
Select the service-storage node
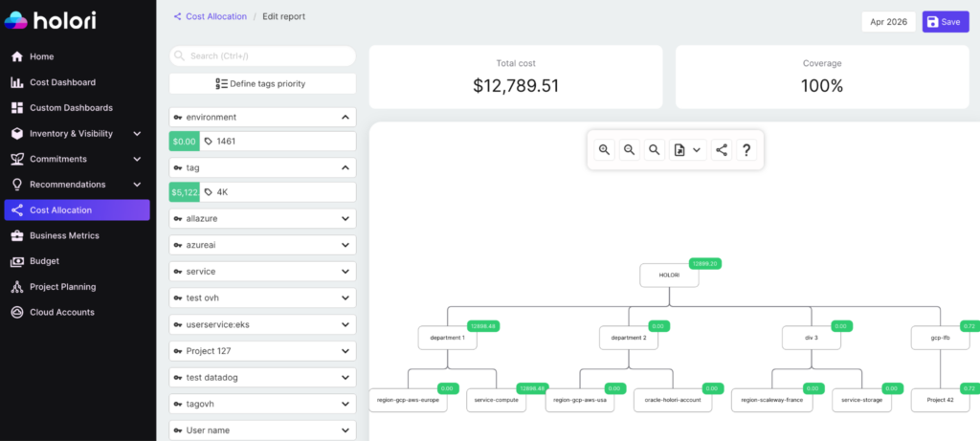point(861,401)
